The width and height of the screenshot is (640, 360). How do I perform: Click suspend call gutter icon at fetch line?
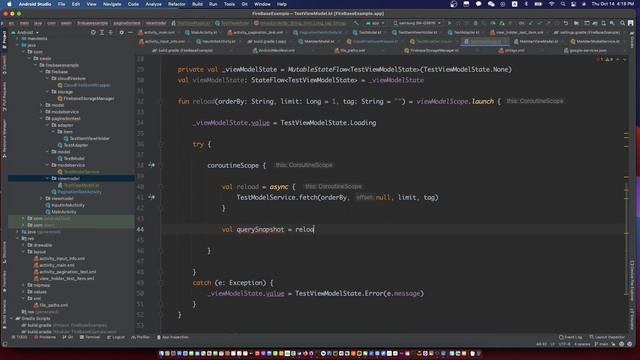point(151,197)
